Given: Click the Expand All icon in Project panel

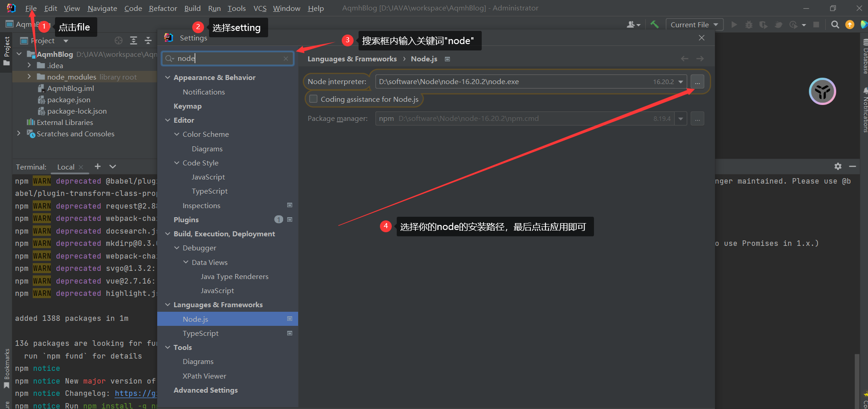Looking at the screenshot, I should click(134, 40).
